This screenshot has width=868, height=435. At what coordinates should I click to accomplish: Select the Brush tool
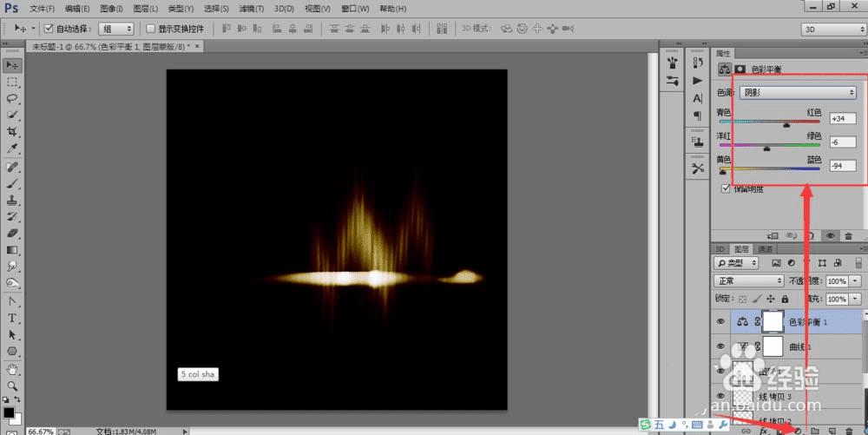[11, 183]
